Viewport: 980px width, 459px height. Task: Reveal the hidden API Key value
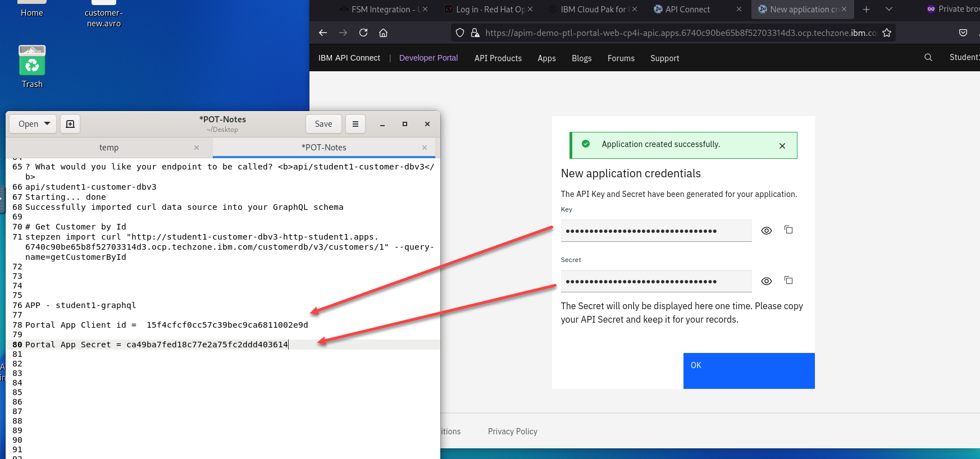(767, 231)
